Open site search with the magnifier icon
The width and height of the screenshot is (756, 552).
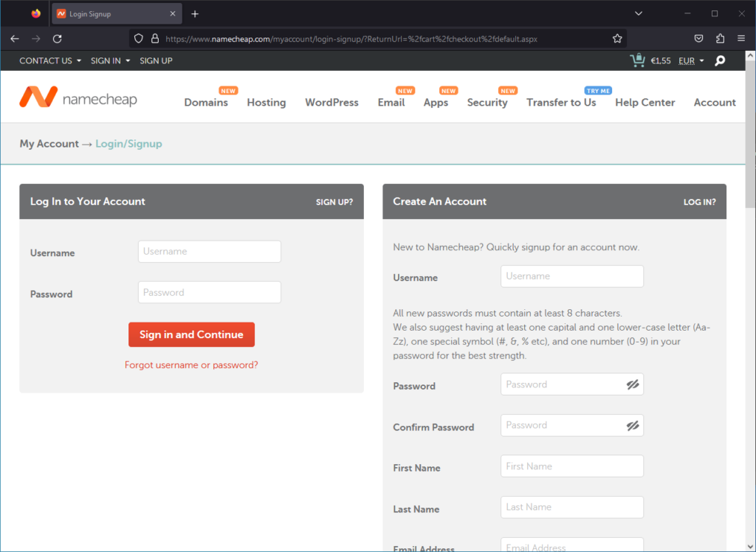click(720, 61)
